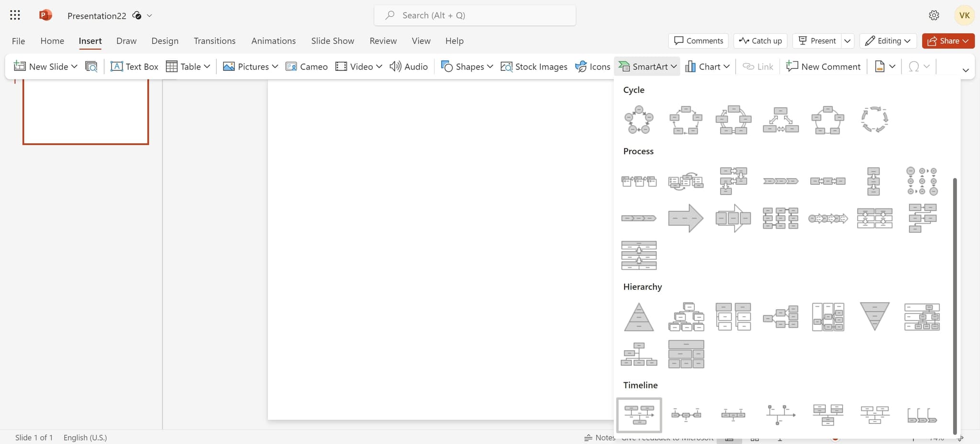Open the Comments panel

[698, 41]
